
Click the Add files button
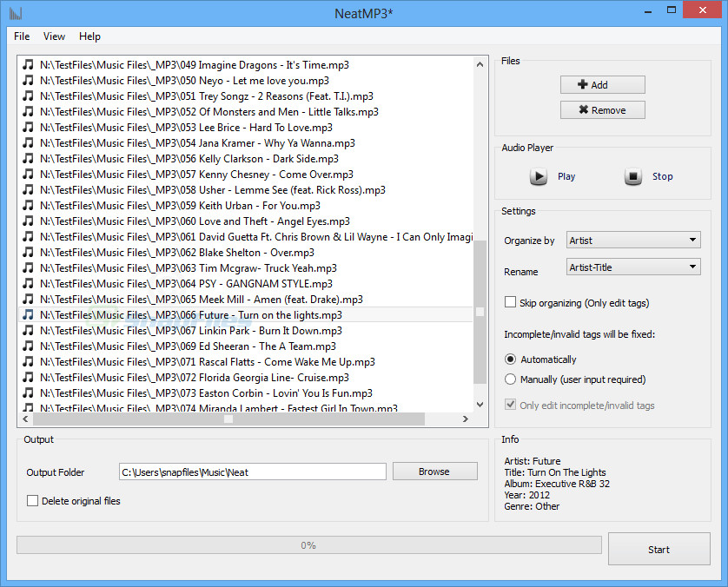[603, 85]
